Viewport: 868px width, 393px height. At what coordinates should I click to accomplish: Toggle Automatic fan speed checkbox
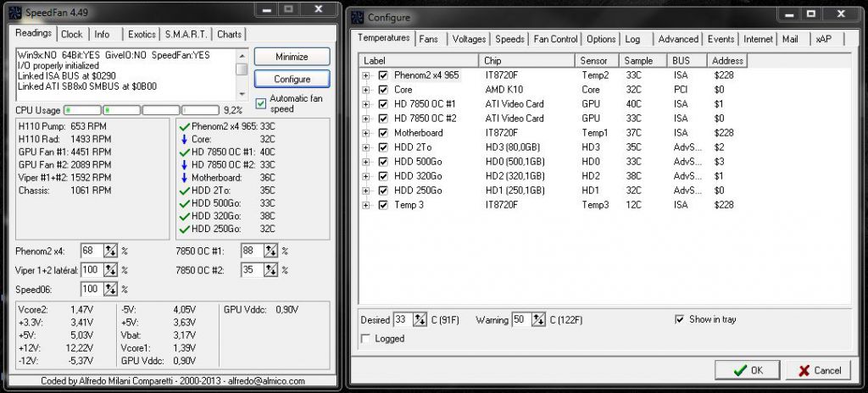click(x=260, y=103)
